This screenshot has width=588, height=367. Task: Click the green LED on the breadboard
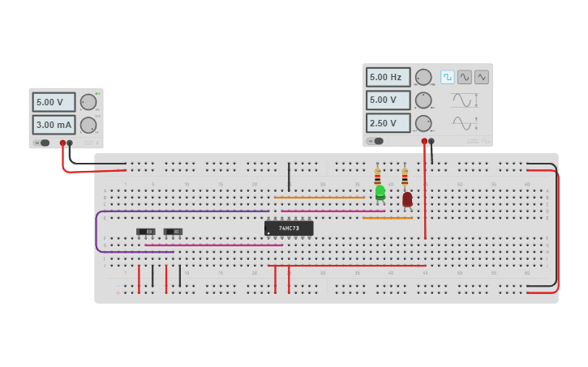(380, 192)
